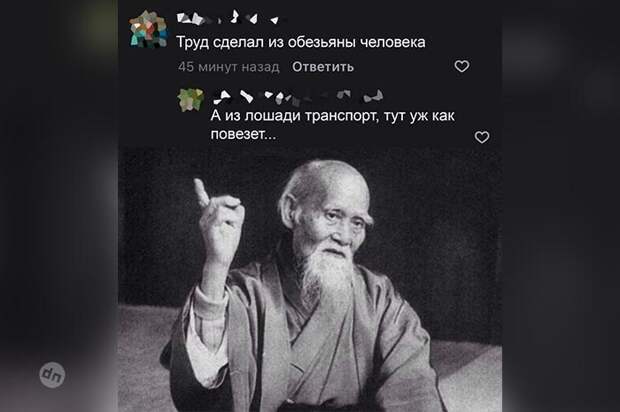Click 'Ответить' to reply to the comment
This screenshot has height=412, width=620.
(323, 67)
